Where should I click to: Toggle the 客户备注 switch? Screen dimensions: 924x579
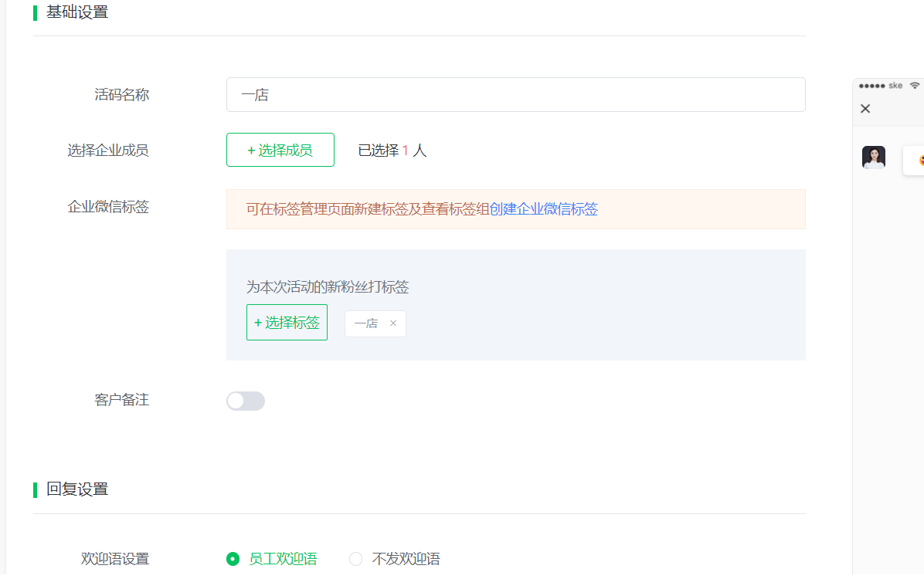point(245,401)
